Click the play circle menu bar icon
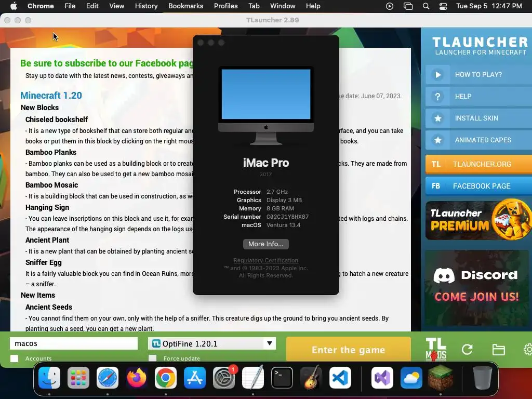 coord(390,6)
